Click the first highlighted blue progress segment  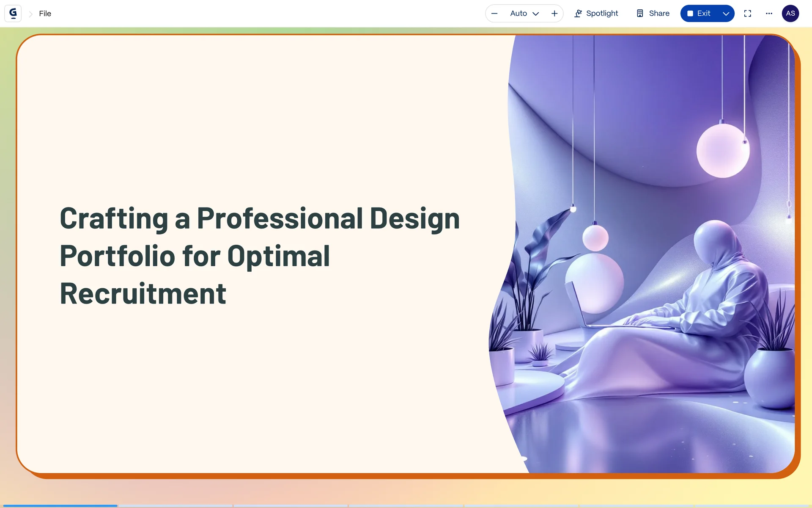coord(60,505)
